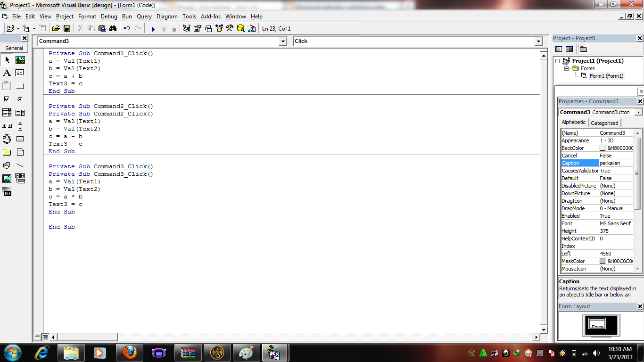Collapse the Forms folder in the project tree

tap(567, 68)
